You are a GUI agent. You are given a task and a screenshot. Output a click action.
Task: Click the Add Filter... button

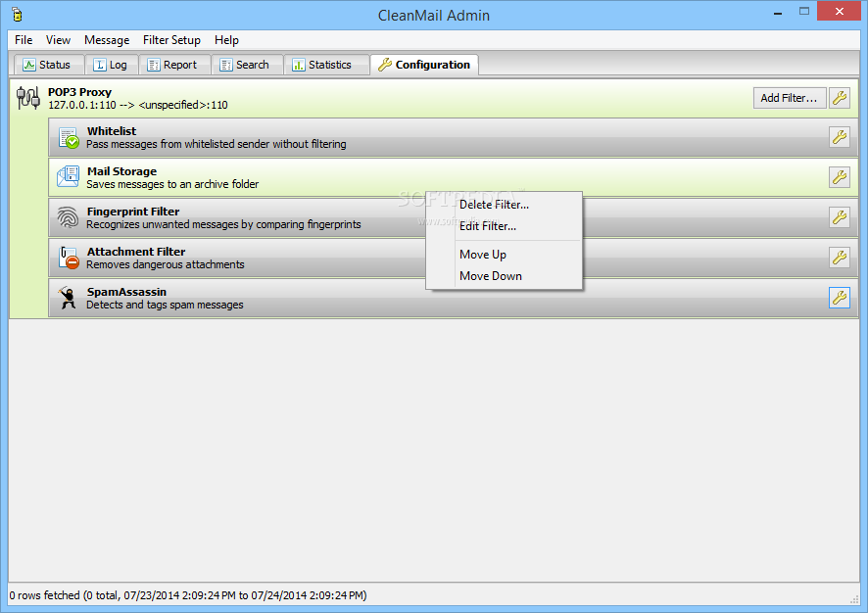point(789,98)
